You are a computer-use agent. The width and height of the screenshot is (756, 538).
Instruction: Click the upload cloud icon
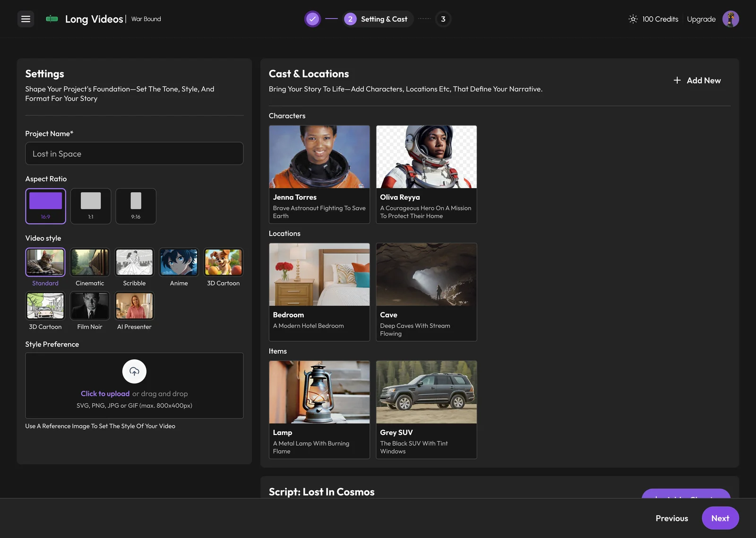[134, 372]
